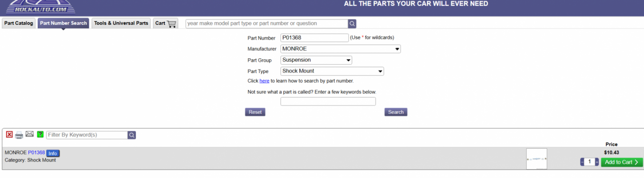644x178 pixels.
Task: Click the RockAuto.com logo
Action: tap(41, 6)
